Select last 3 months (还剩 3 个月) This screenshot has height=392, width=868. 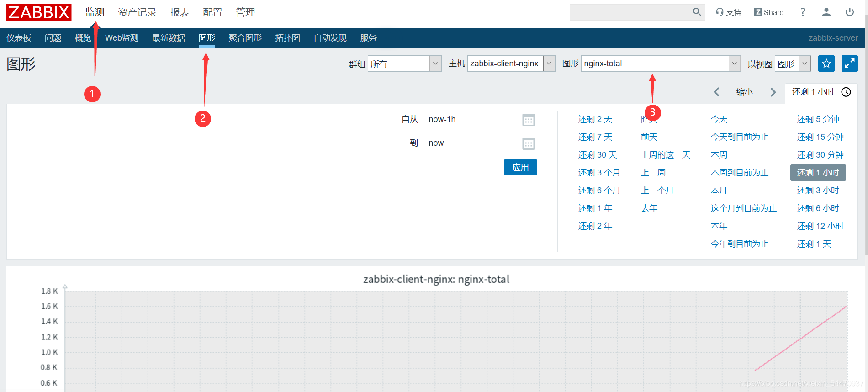click(599, 173)
